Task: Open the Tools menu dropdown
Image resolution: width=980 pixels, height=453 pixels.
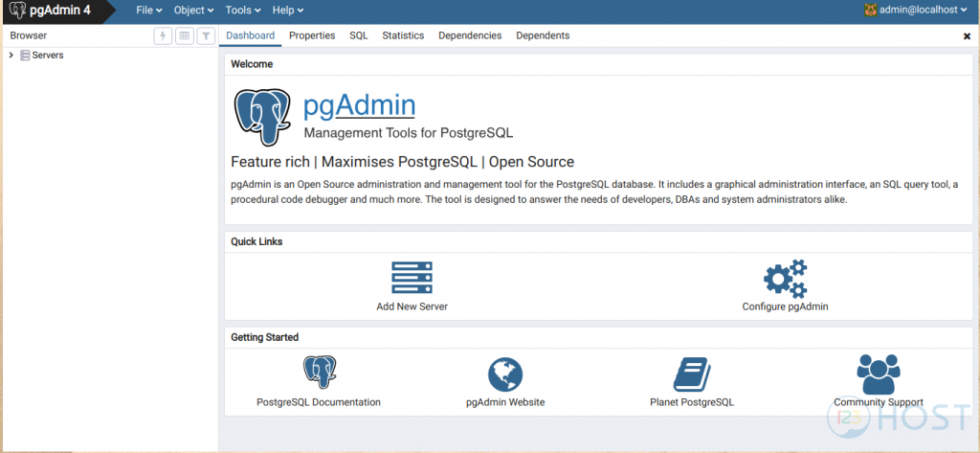Action: [x=243, y=11]
